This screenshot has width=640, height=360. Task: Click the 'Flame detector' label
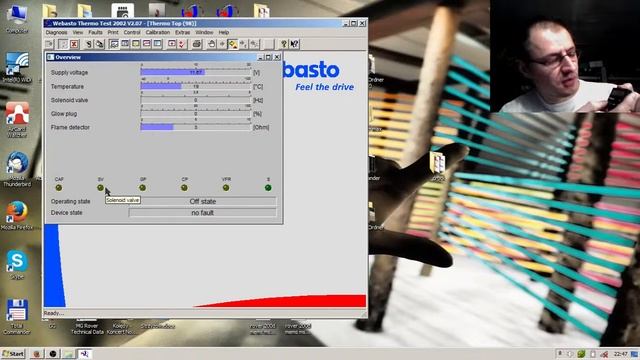pyautogui.click(x=70, y=127)
